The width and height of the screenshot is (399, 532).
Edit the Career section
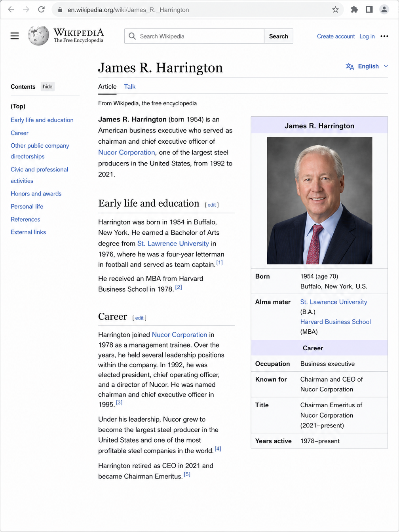click(139, 318)
